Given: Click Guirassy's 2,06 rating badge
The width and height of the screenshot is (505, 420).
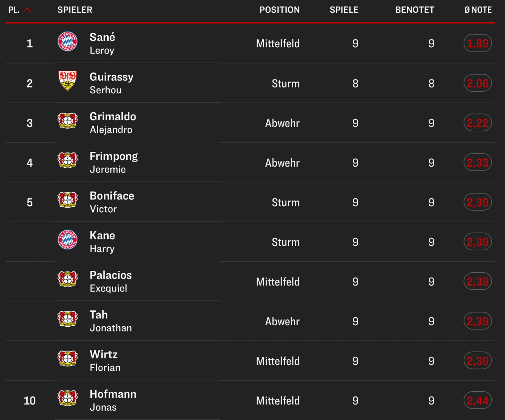Looking at the screenshot, I should [x=478, y=83].
